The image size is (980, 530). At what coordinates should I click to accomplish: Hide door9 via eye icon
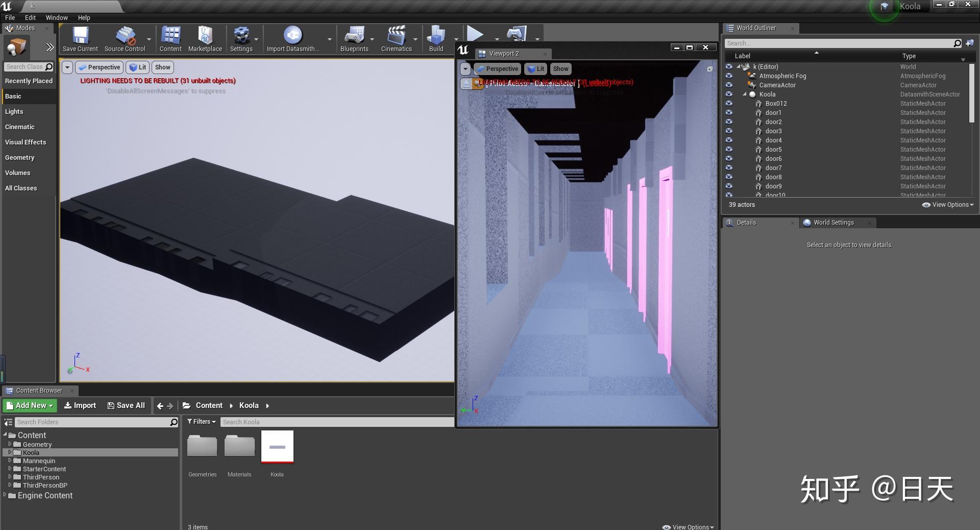click(x=729, y=186)
